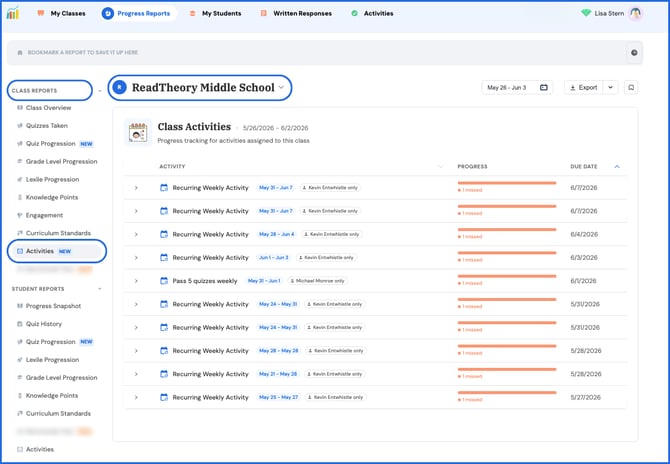The width and height of the screenshot is (670, 464).
Task: Click progress bar in 6/4/2026 row
Action: click(x=507, y=230)
